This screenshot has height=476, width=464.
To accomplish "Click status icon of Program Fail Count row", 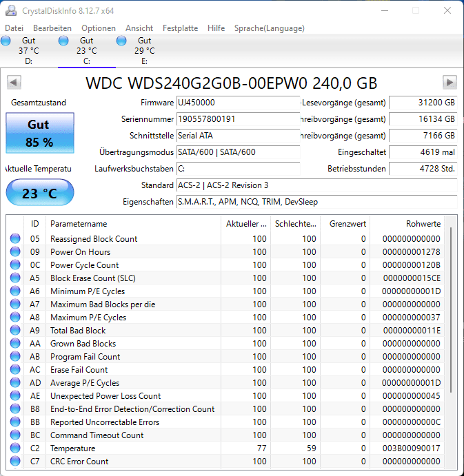I will (x=15, y=356).
